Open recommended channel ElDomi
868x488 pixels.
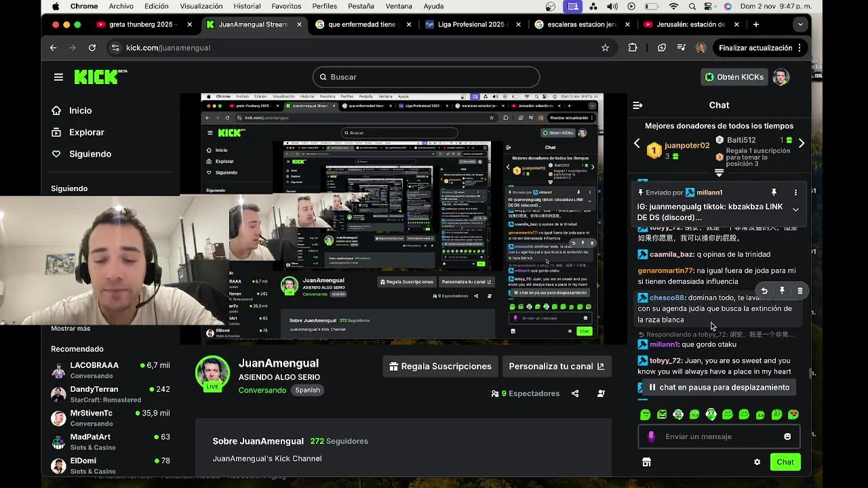[110, 465]
